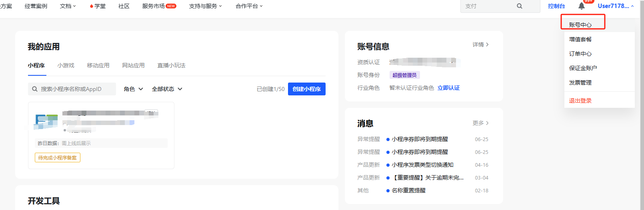
Task: Click the 立即认证 link
Action: coord(448,88)
